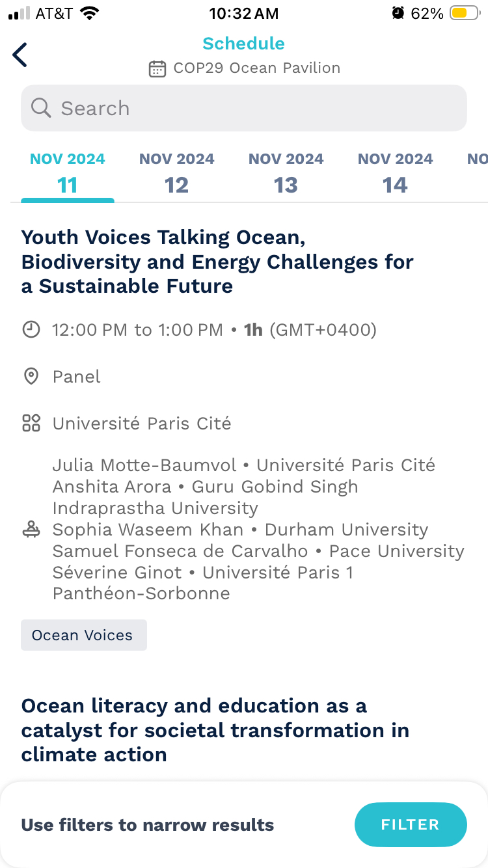488x868 pixels.
Task: Tap the Ocean Voices tag
Action: pos(83,635)
